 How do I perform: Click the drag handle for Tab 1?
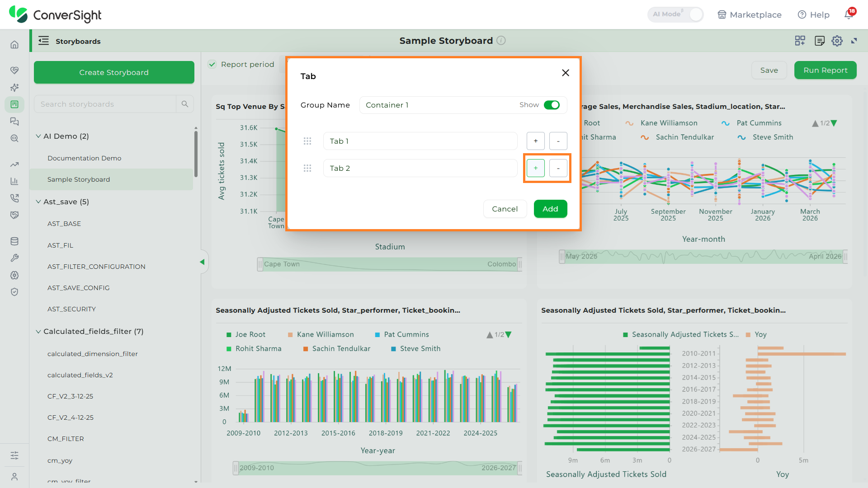307,141
